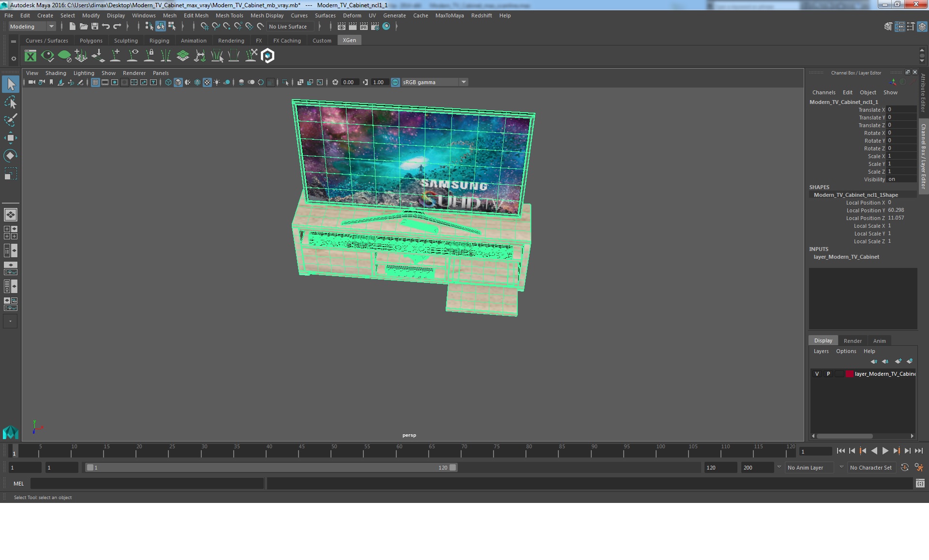The height and width of the screenshot is (560, 929).
Task: Jump to end of playback range
Action: [918, 451]
